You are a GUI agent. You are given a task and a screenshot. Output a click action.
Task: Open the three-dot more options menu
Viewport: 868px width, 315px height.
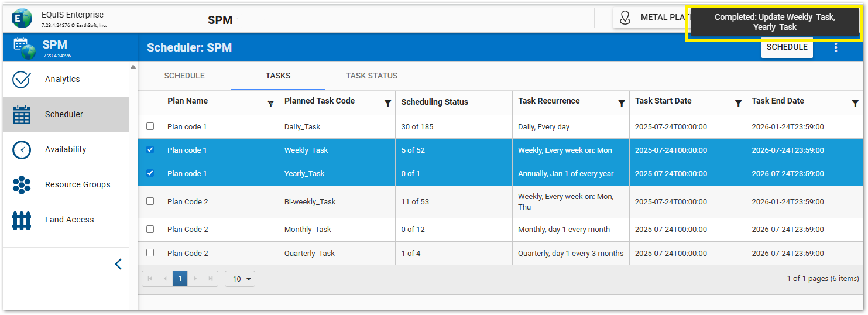click(x=836, y=47)
